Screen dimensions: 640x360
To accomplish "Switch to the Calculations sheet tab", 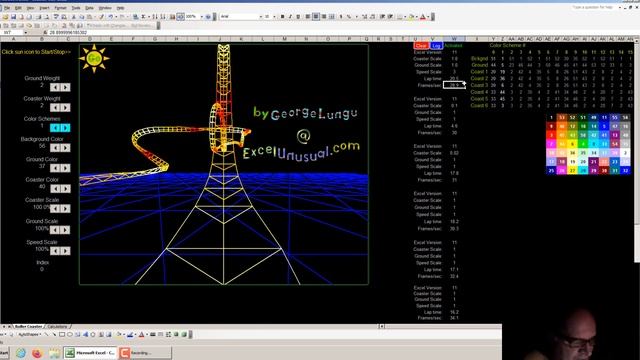I will [57, 327].
